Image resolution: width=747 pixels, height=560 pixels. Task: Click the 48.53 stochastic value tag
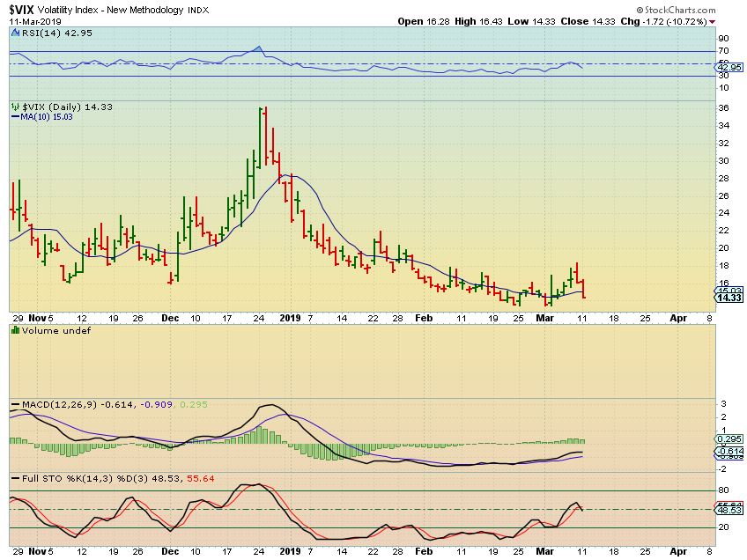click(729, 511)
